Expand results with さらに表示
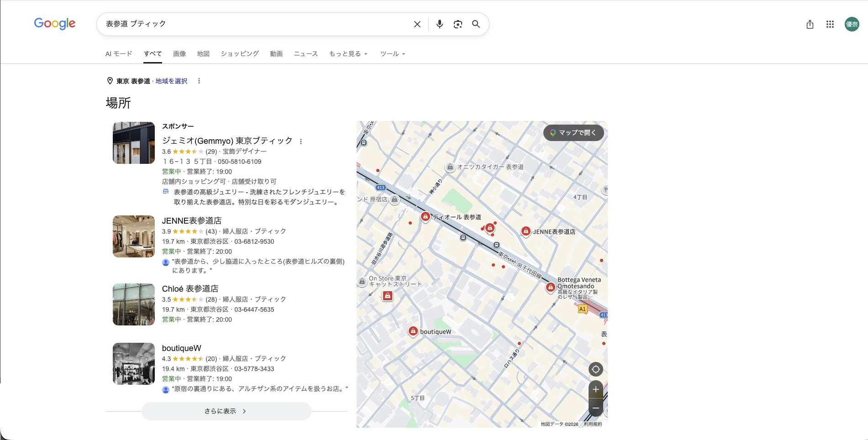868x440 pixels. pos(226,411)
